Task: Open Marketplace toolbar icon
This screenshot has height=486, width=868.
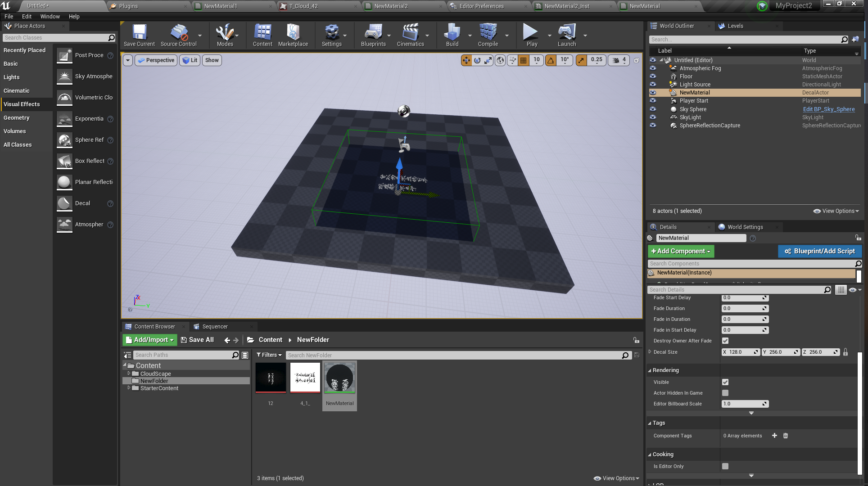Action: [293, 36]
